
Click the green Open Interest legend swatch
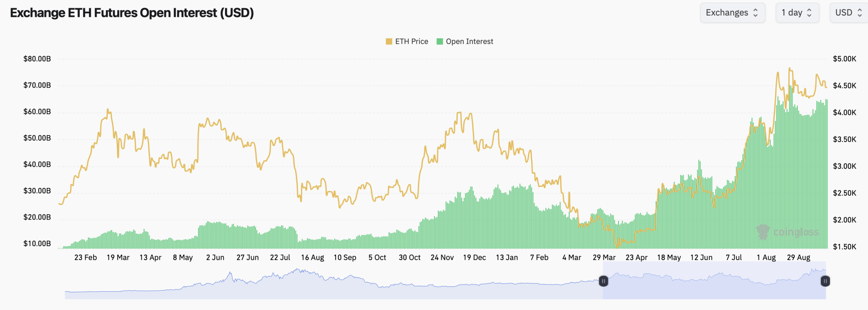[x=439, y=41]
